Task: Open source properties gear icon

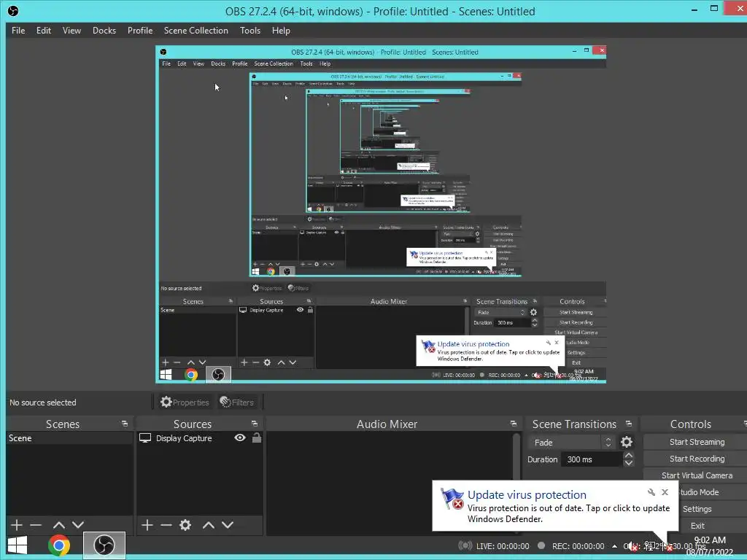Action: 185,525
